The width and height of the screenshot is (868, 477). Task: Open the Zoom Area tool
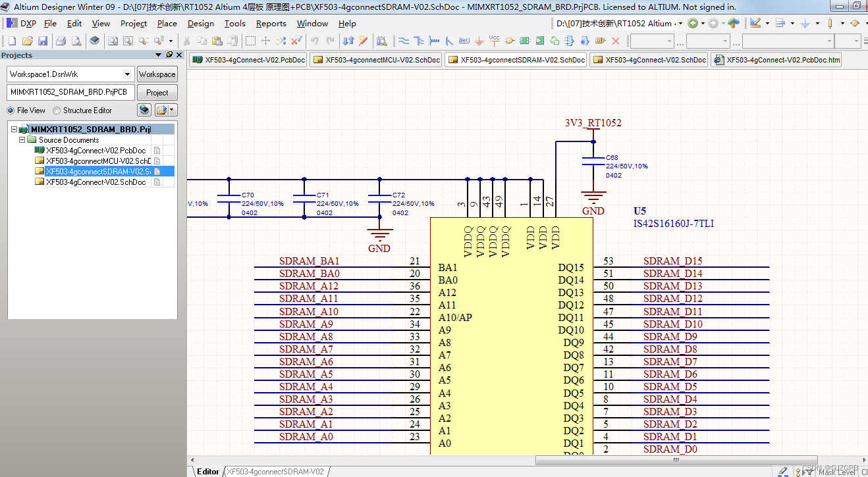(128, 40)
